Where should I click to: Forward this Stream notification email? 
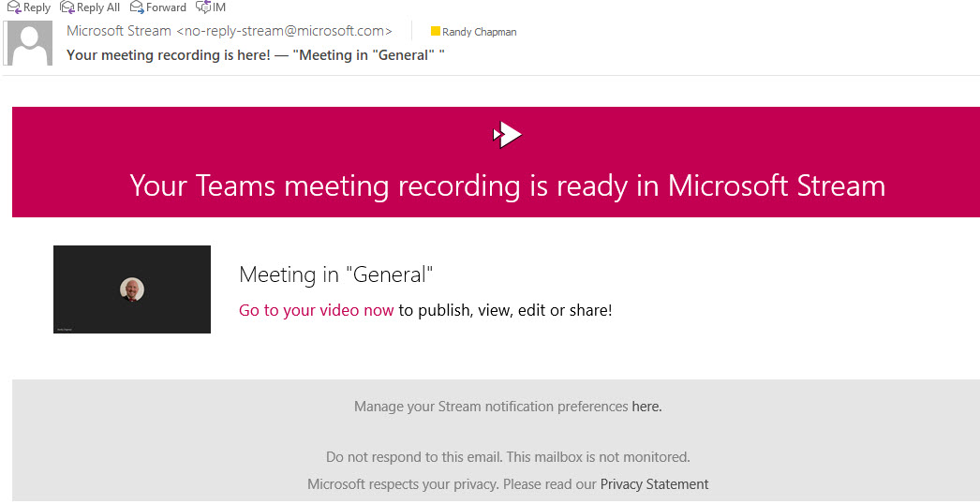pos(157,7)
